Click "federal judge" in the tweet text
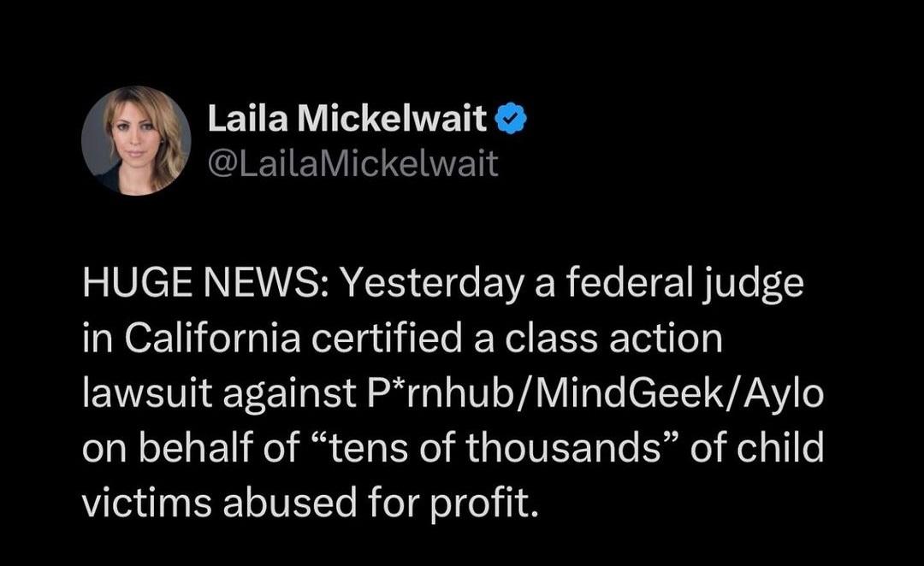This screenshot has height=566, width=924. click(x=685, y=284)
